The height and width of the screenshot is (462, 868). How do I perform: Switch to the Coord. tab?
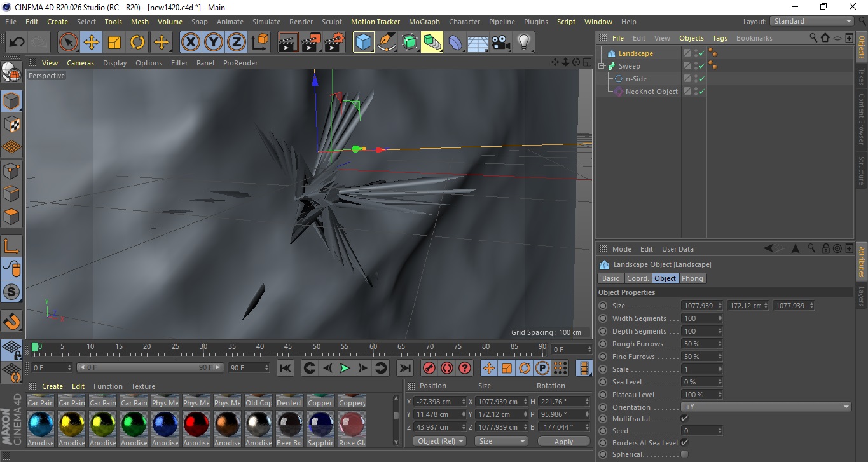point(638,278)
